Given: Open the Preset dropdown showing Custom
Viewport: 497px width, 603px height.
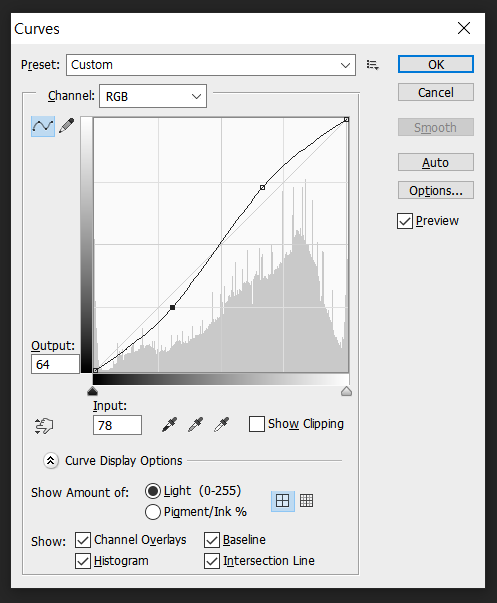Looking at the screenshot, I should (x=211, y=65).
